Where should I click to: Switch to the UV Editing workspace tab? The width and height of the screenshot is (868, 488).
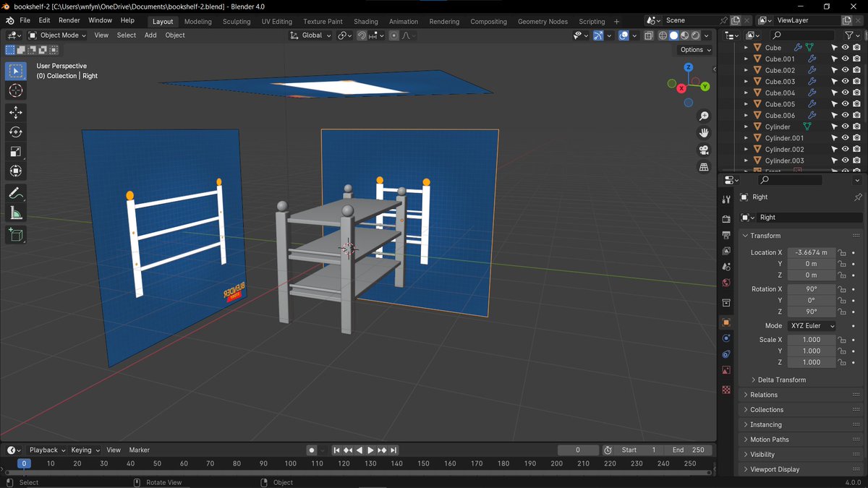[x=277, y=22]
